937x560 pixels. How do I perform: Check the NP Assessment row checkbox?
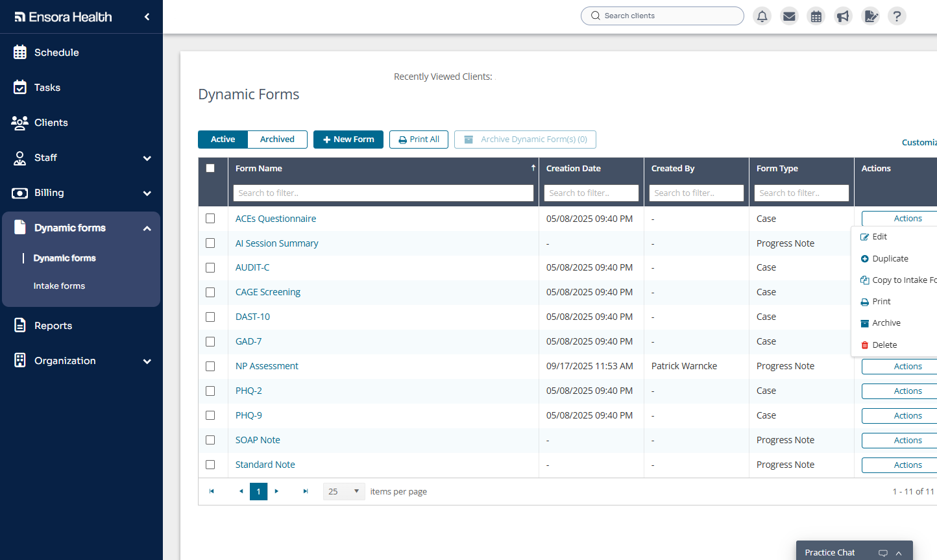pyautogui.click(x=210, y=366)
